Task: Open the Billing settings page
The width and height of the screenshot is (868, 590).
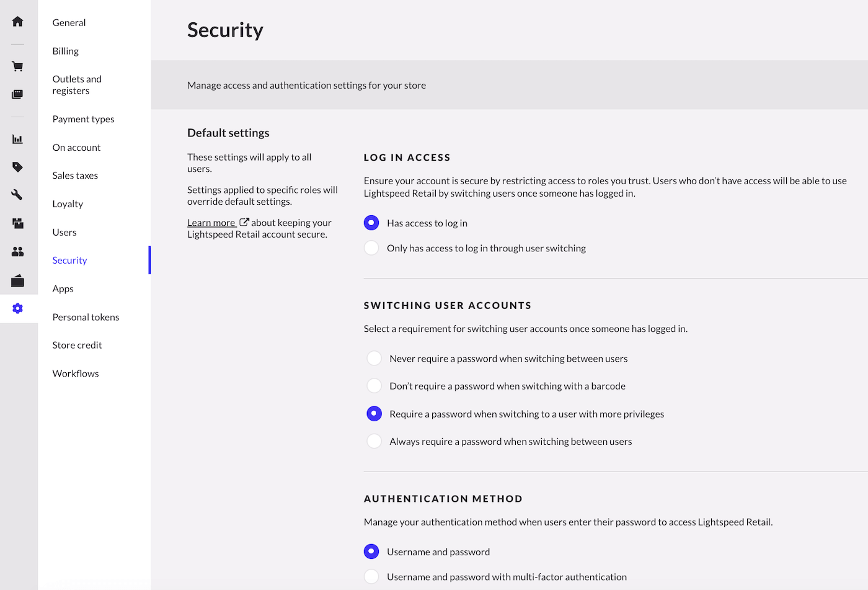Action: [x=66, y=51]
